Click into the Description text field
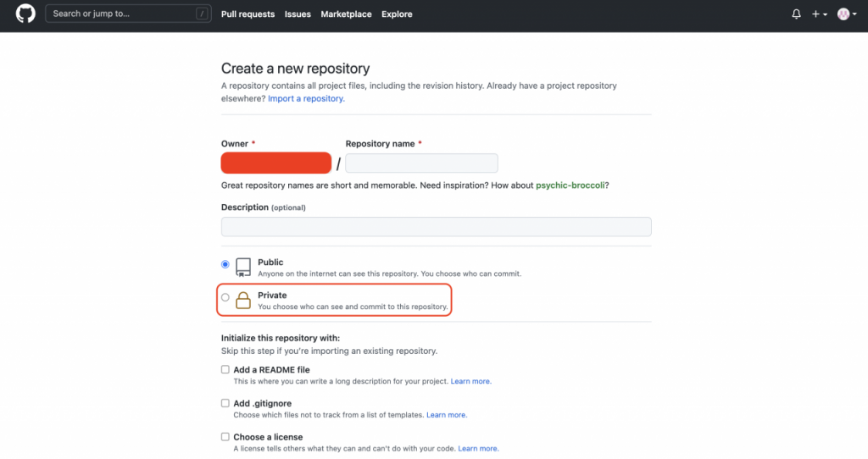The image size is (868, 459). pos(436,227)
